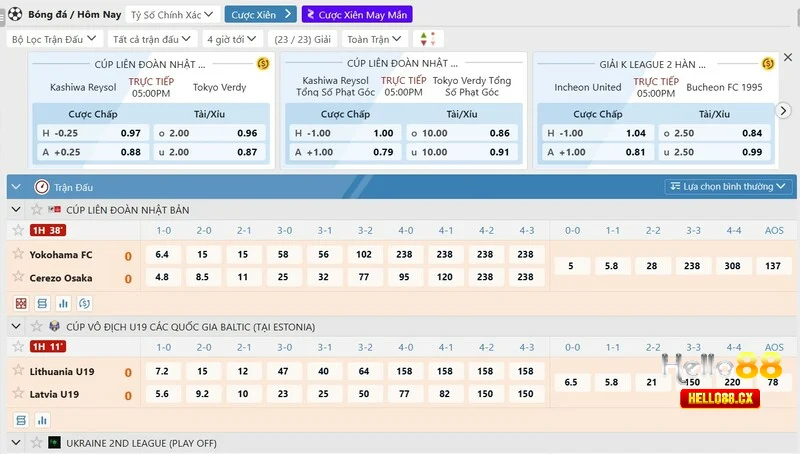Click coin icon on Kashiwa Reysol card
The height and width of the screenshot is (454, 800).
(263, 64)
